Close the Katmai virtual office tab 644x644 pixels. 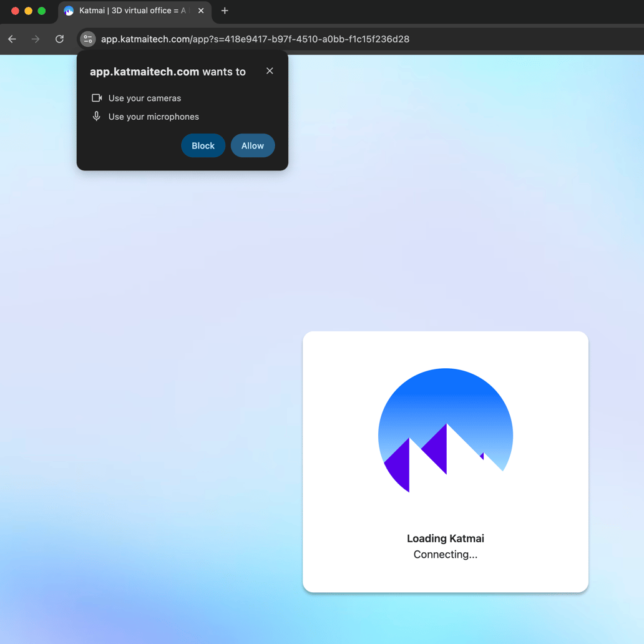(x=201, y=11)
